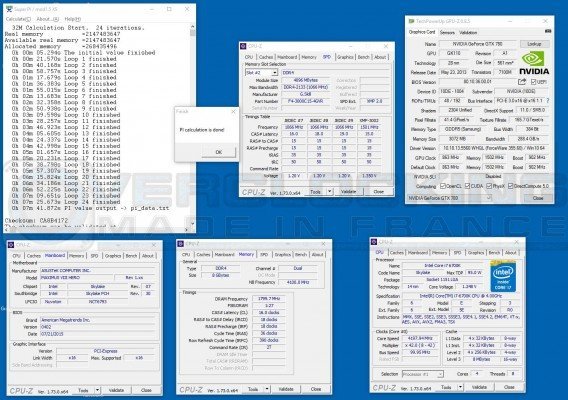Click Validate in the CPU-Z Mainboard window

tap(116, 390)
